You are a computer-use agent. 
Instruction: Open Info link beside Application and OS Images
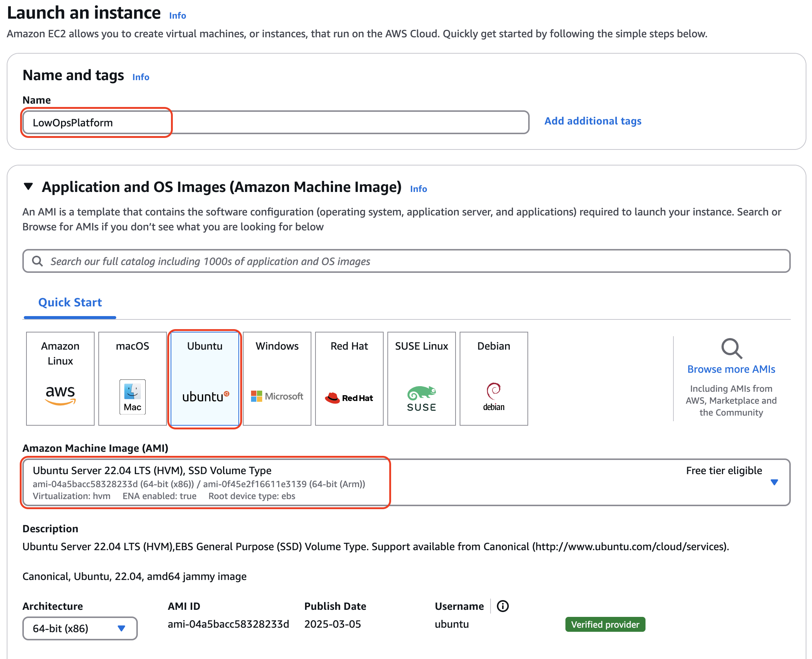pyautogui.click(x=418, y=189)
